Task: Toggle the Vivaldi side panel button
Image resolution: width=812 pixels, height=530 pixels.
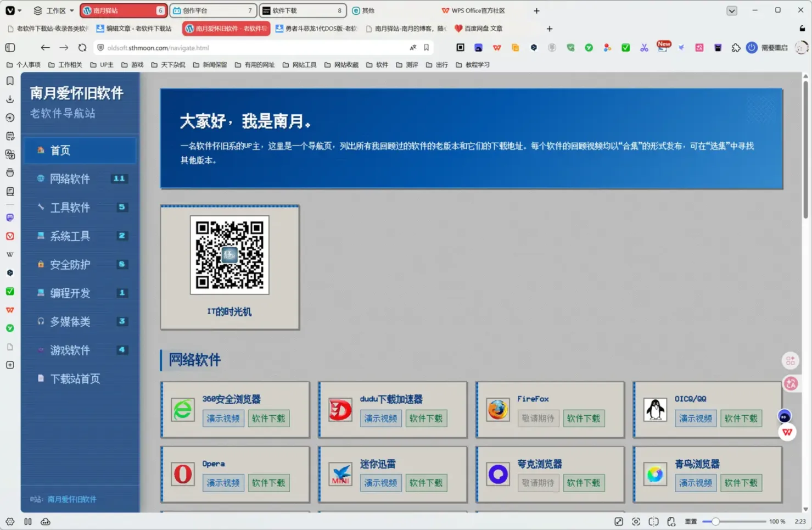Action: pos(10,48)
